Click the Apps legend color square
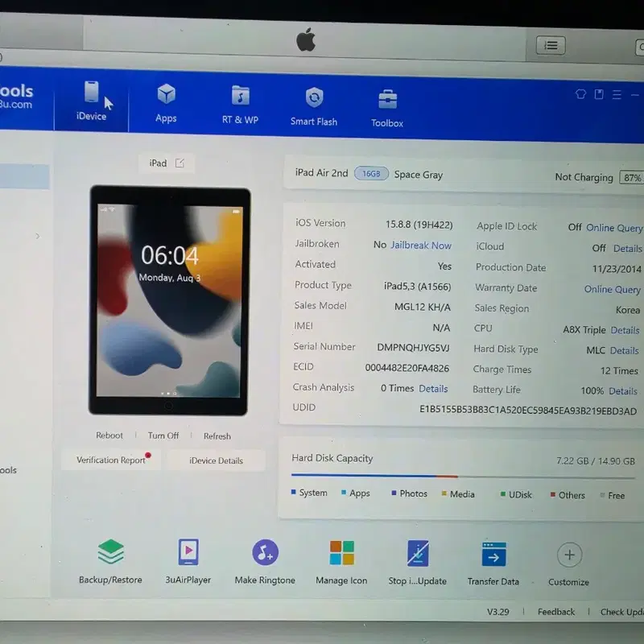The image size is (644, 644). tap(344, 493)
